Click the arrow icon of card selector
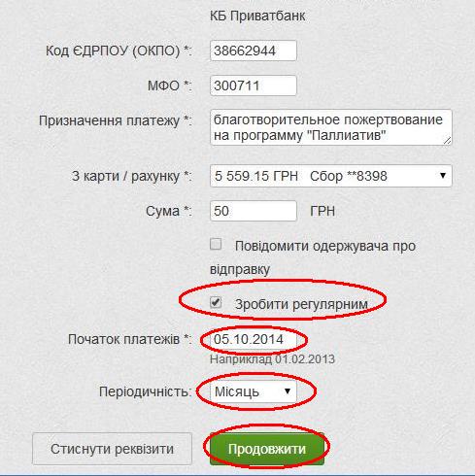The image size is (475, 476). tap(443, 176)
